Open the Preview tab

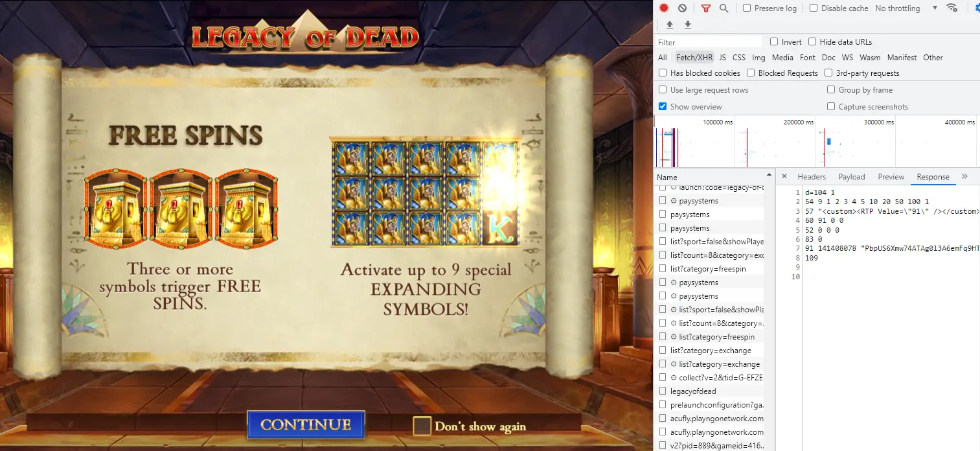(x=891, y=177)
